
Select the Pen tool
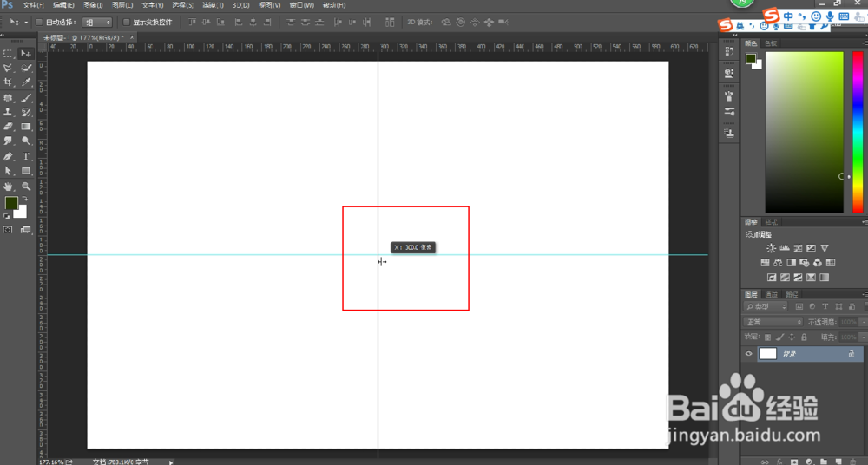(9, 157)
